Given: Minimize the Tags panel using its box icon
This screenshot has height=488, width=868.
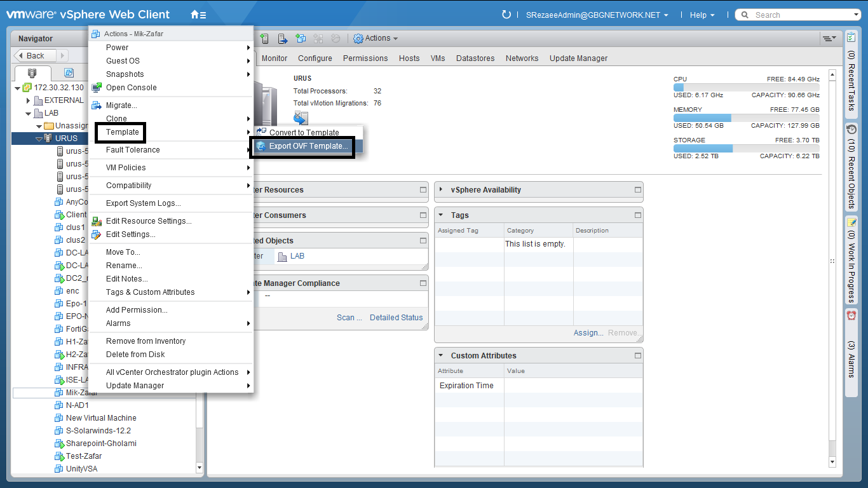Looking at the screenshot, I should pyautogui.click(x=637, y=215).
